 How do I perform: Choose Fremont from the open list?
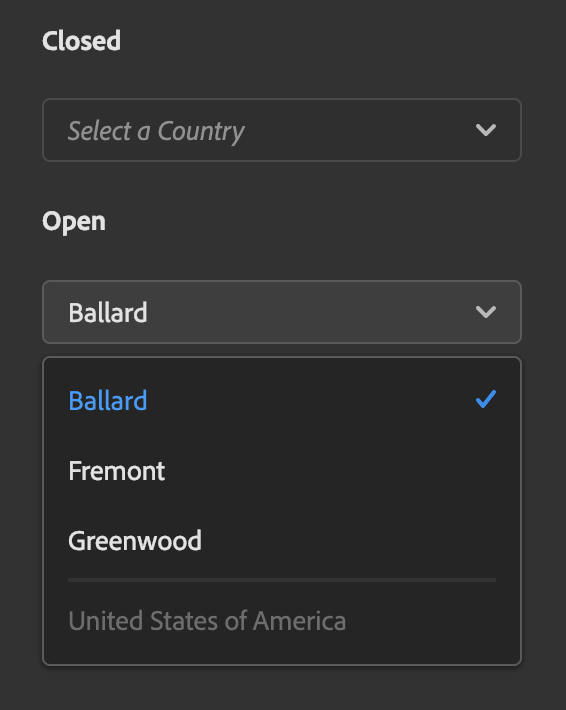point(282,471)
